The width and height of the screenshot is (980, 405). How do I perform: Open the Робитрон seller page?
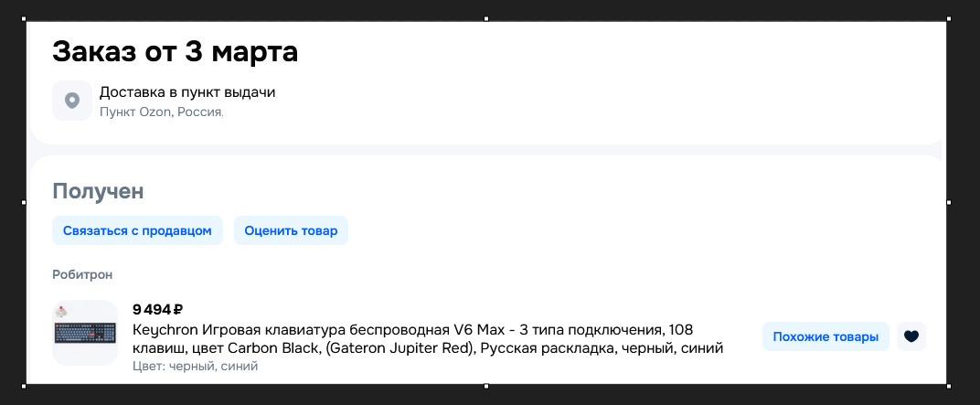pos(82,274)
